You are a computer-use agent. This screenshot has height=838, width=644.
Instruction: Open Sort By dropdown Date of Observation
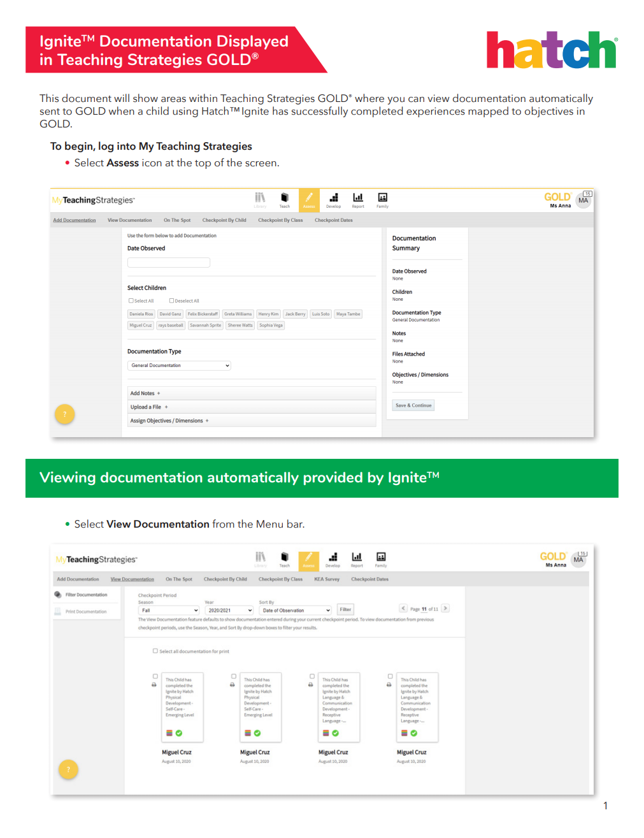[296, 610]
